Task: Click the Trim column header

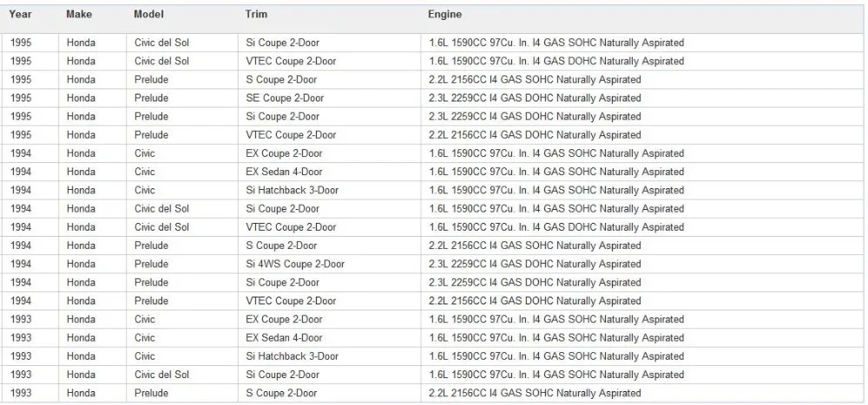Action: point(256,15)
